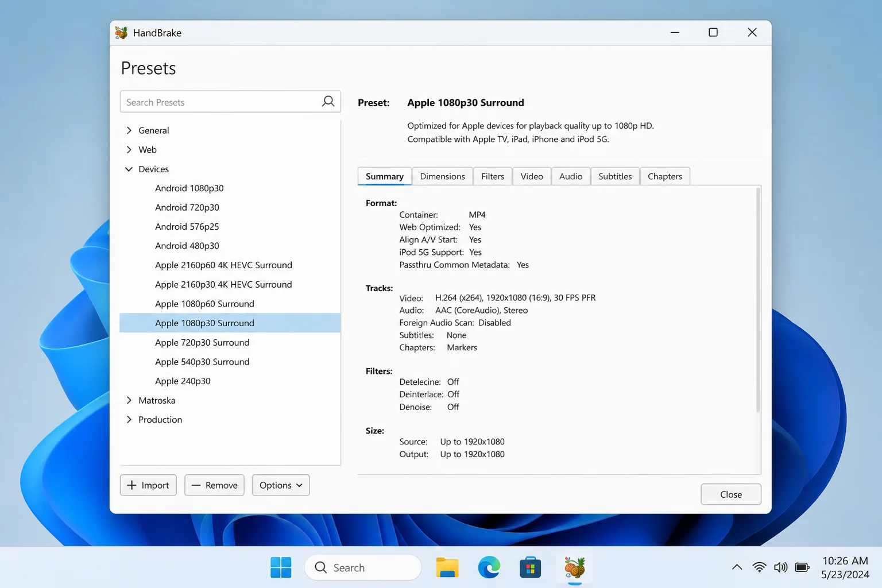Click the Web category label
The height and width of the screenshot is (588, 882).
point(148,149)
